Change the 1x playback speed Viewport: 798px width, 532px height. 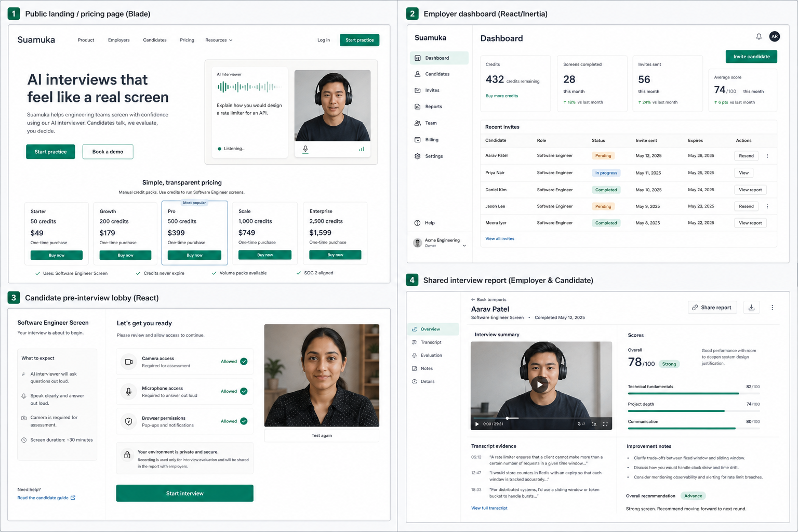click(594, 424)
